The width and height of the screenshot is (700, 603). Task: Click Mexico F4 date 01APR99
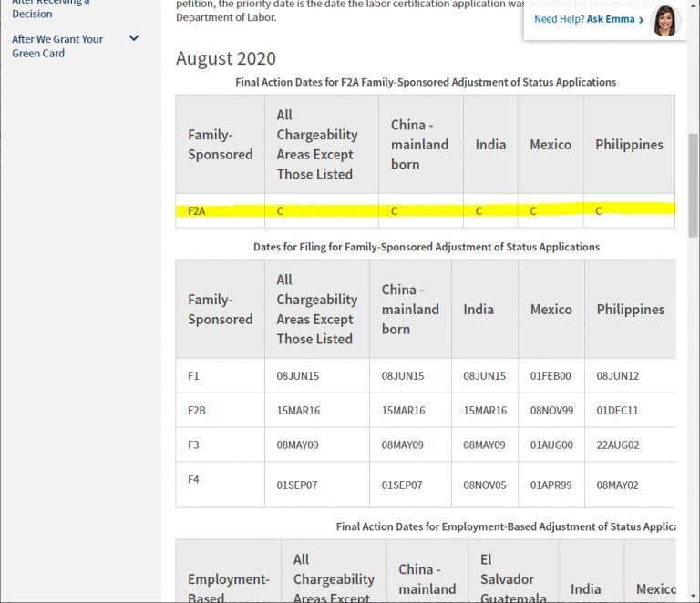[551, 485]
